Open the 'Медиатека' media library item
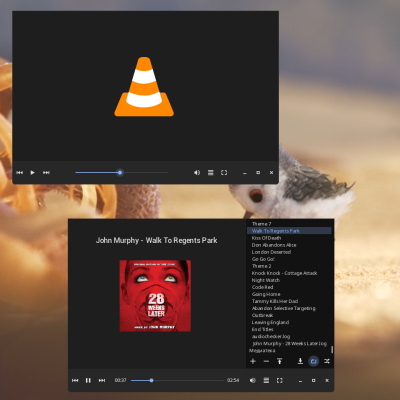 point(262,351)
